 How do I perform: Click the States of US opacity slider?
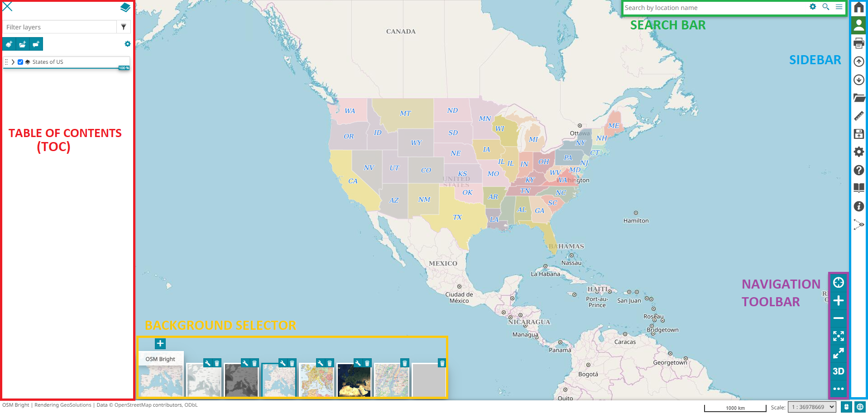pos(67,68)
